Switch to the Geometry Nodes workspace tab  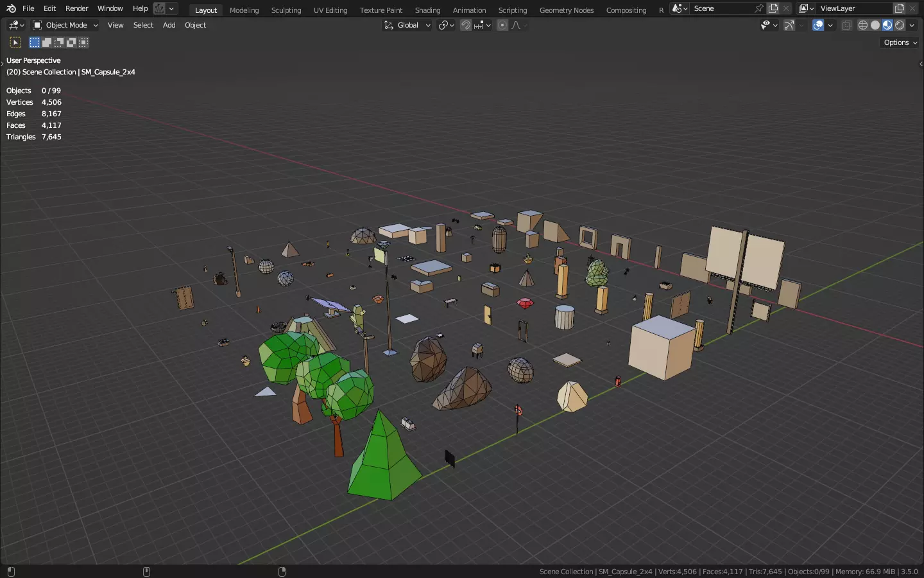(x=566, y=10)
